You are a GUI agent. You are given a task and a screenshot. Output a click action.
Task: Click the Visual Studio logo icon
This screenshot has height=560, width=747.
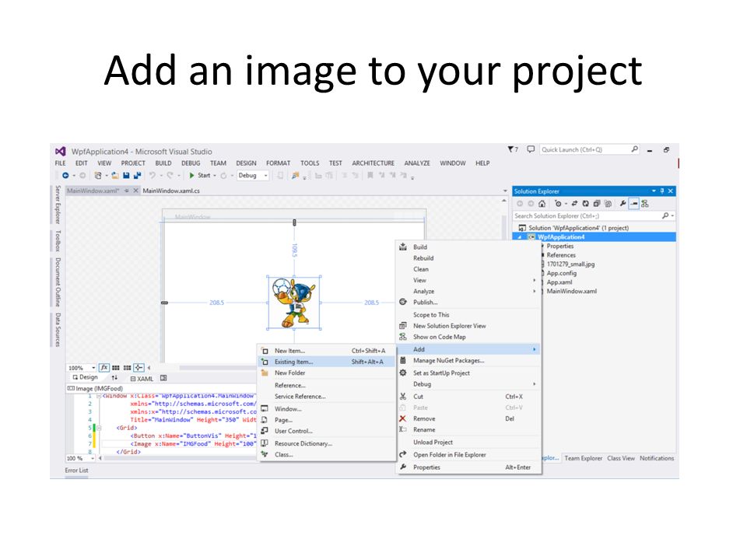coord(61,152)
